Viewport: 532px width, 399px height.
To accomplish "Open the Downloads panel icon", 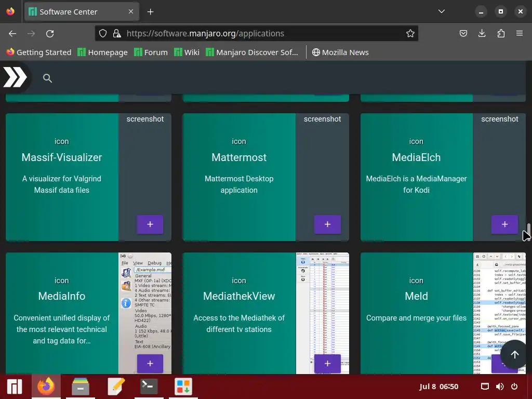I will tap(482, 33).
